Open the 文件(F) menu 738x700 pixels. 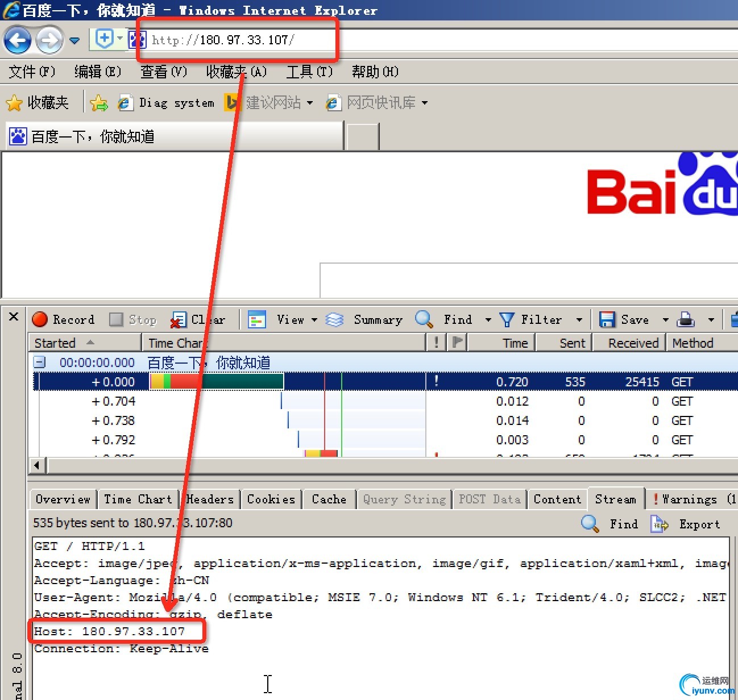tap(32, 72)
